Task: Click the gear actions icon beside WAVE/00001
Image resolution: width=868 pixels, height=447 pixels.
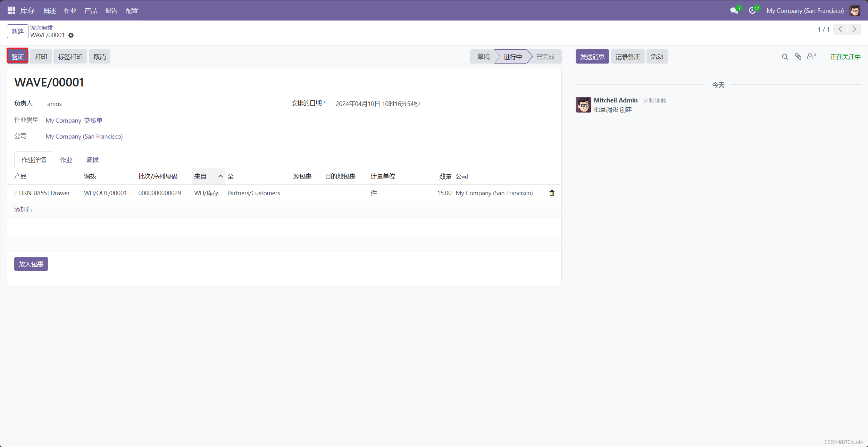Action: click(x=71, y=35)
